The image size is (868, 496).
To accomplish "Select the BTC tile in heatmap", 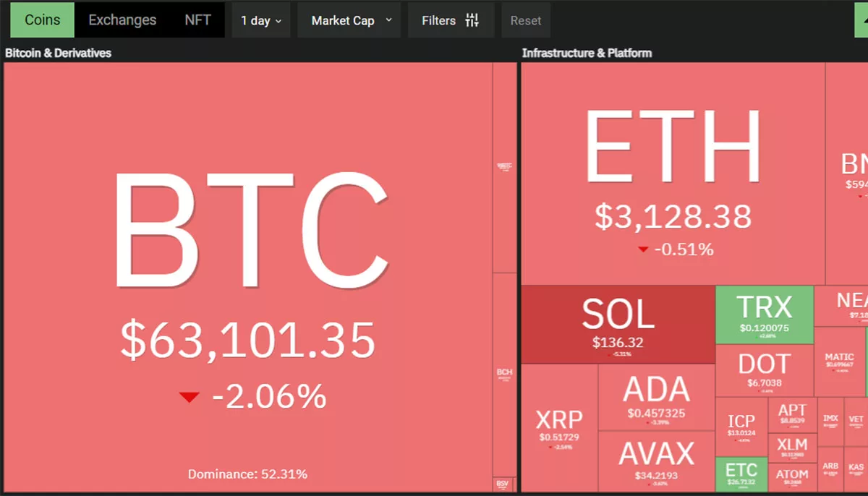I will [247, 277].
